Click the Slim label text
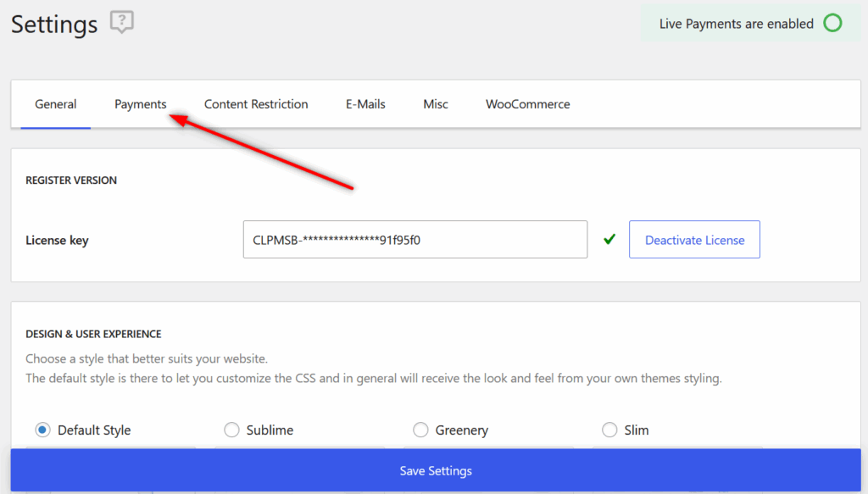868x494 pixels. 637,430
